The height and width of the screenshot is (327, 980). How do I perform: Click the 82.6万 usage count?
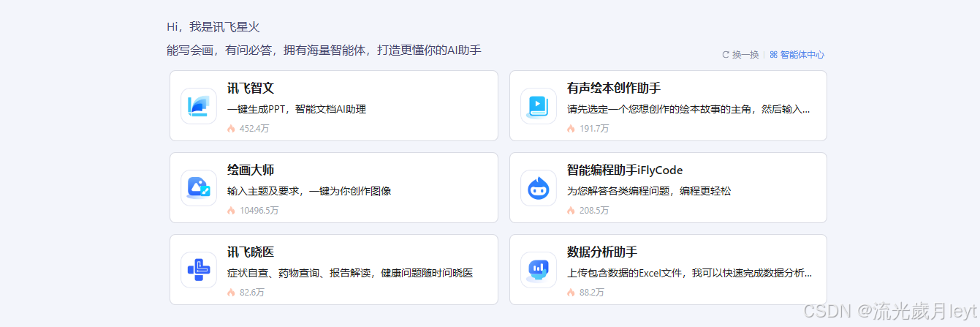click(x=252, y=293)
